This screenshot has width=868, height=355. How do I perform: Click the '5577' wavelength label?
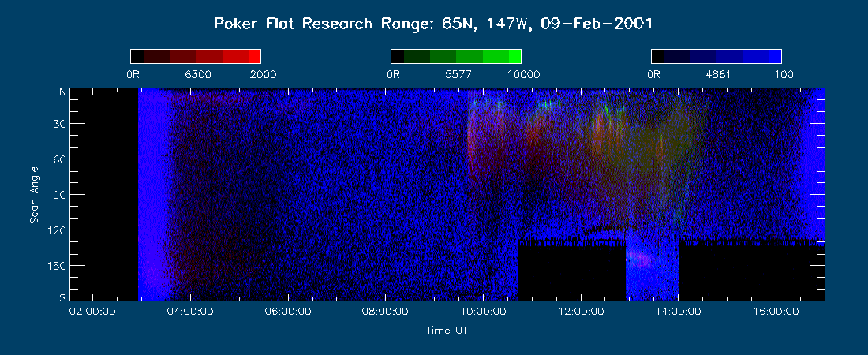click(458, 75)
